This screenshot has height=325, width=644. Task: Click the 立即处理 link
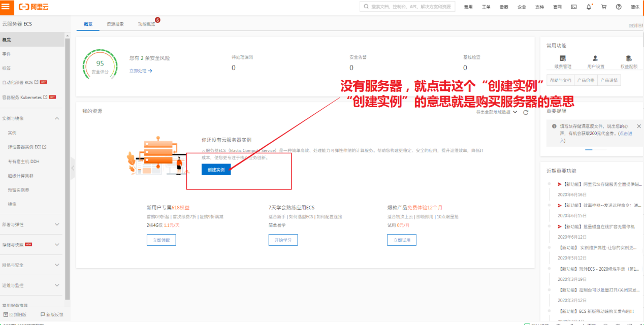coord(141,71)
